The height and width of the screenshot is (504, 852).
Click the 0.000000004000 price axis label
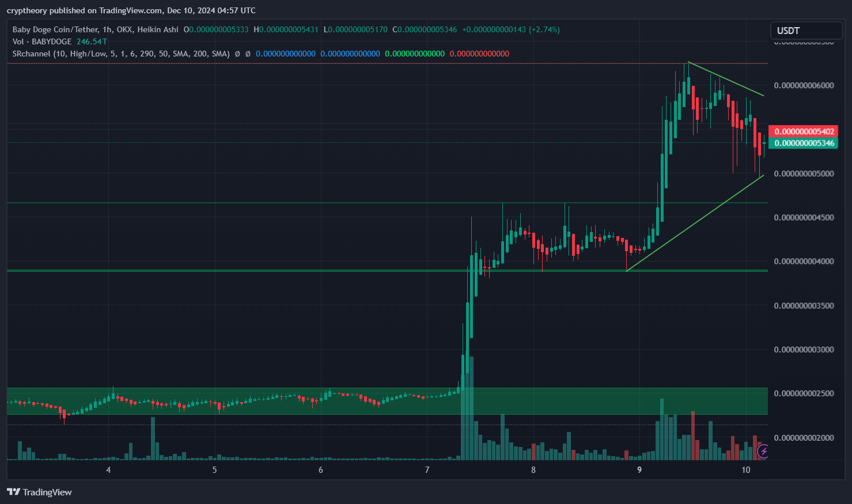pos(804,262)
